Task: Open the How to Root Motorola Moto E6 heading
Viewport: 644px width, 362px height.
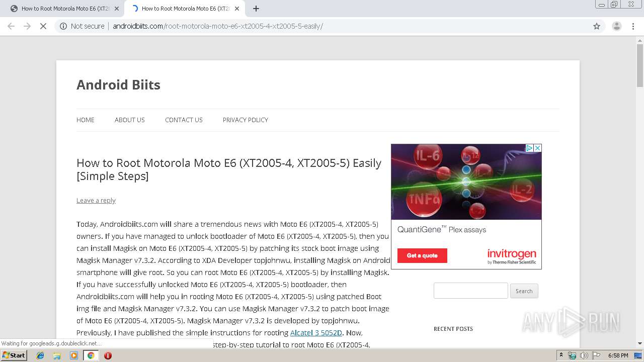Action: (x=229, y=169)
